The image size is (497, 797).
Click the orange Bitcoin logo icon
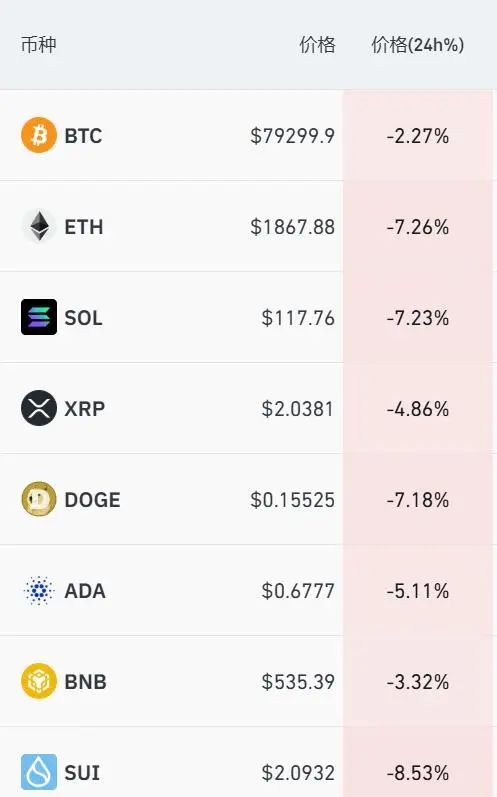[x=39, y=135]
